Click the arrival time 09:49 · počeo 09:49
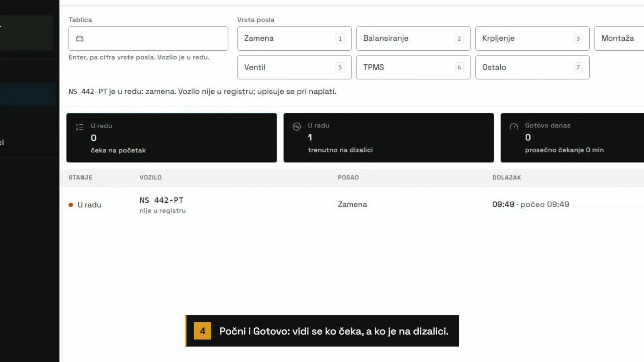The image size is (644, 362). (530, 204)
